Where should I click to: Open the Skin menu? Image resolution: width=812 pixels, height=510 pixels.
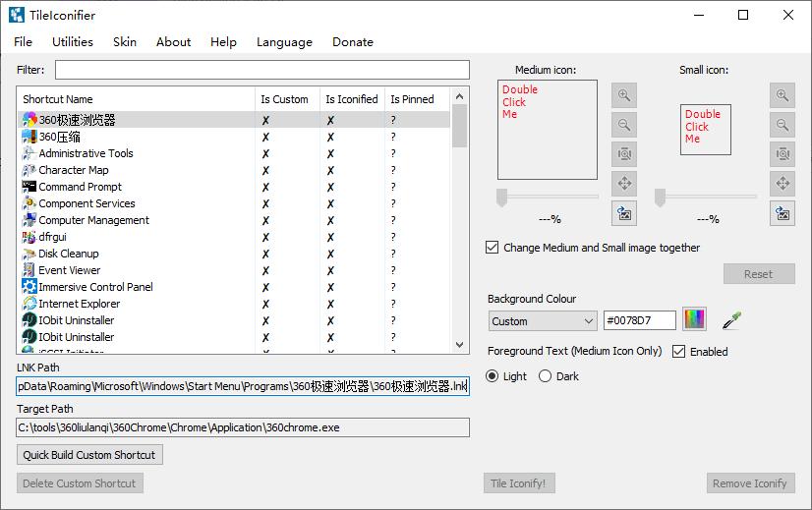(125, 42)
